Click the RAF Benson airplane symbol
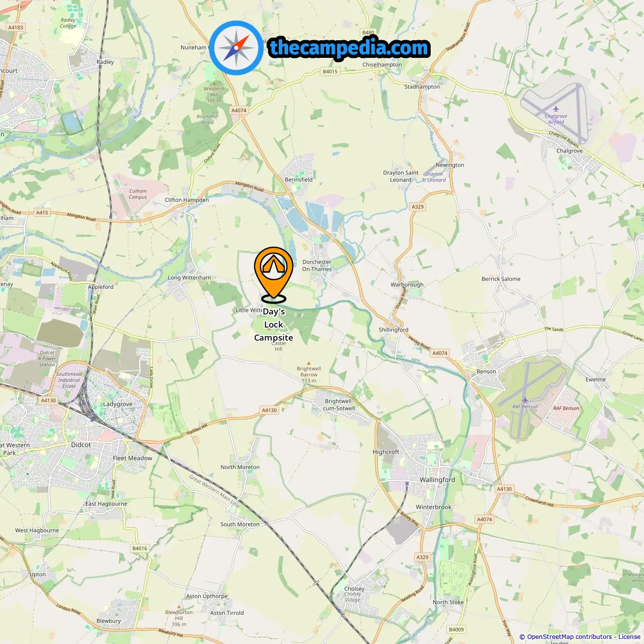644x644 pixels. pyautogui.click(x=525, y=400)
